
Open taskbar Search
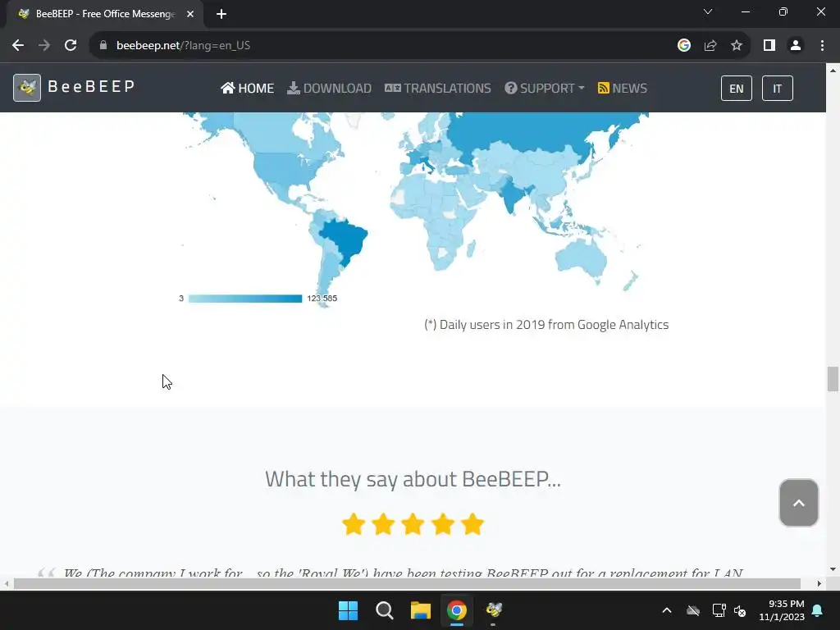click(385, 610)
